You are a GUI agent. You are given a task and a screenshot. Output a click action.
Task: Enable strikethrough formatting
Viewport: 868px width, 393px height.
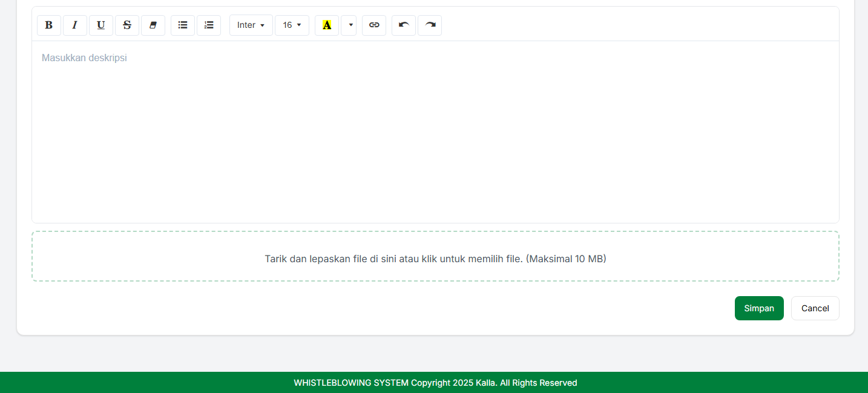127,25
